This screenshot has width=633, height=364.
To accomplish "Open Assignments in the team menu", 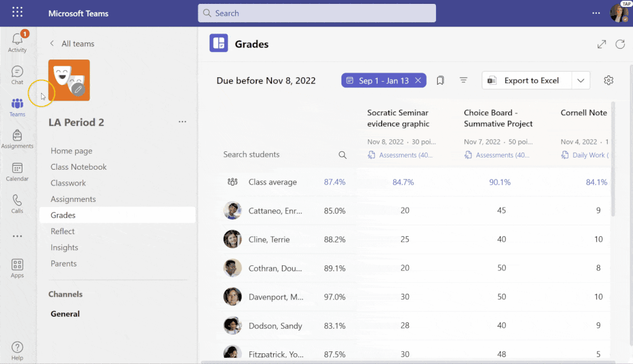I will click(73, 199).
